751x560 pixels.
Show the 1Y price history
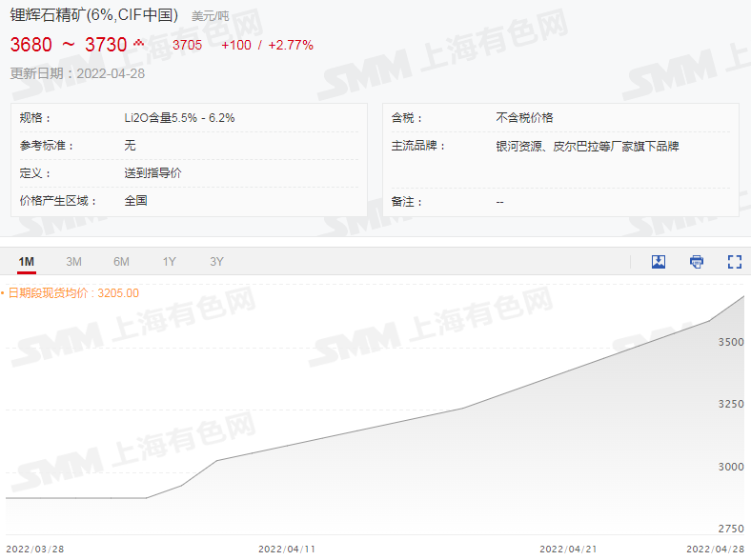tap(169, 262)
